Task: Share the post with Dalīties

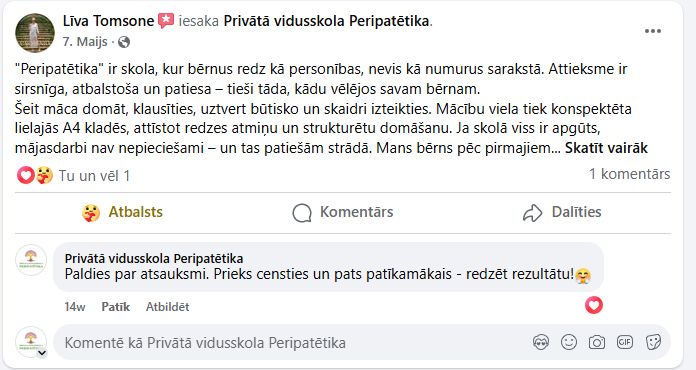Action: (562, 213)
